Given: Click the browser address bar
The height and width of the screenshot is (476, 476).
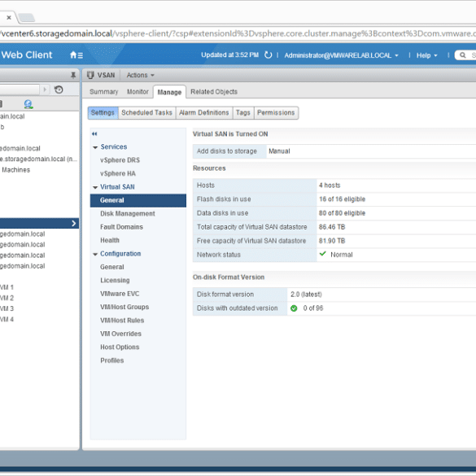Looking at the screenshot, I should pos(238,33).
